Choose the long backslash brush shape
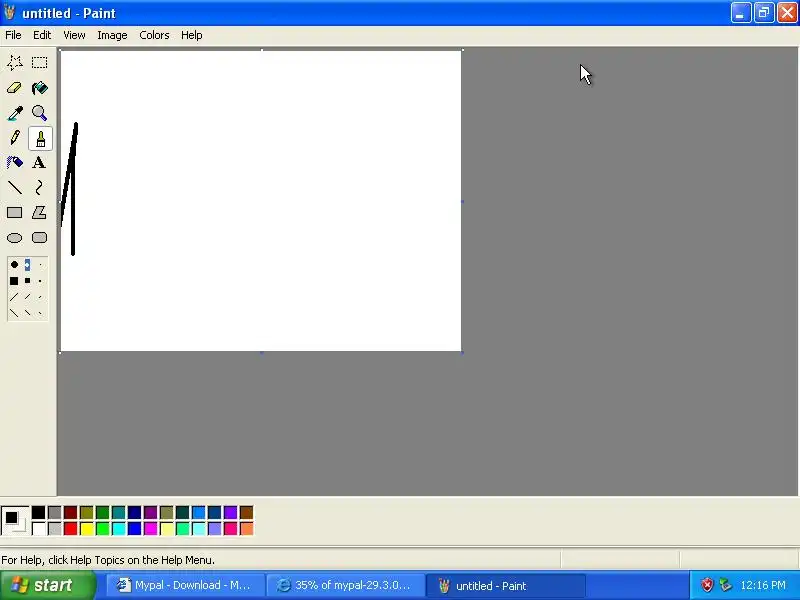The image size is (800, 600). (14, 313)
